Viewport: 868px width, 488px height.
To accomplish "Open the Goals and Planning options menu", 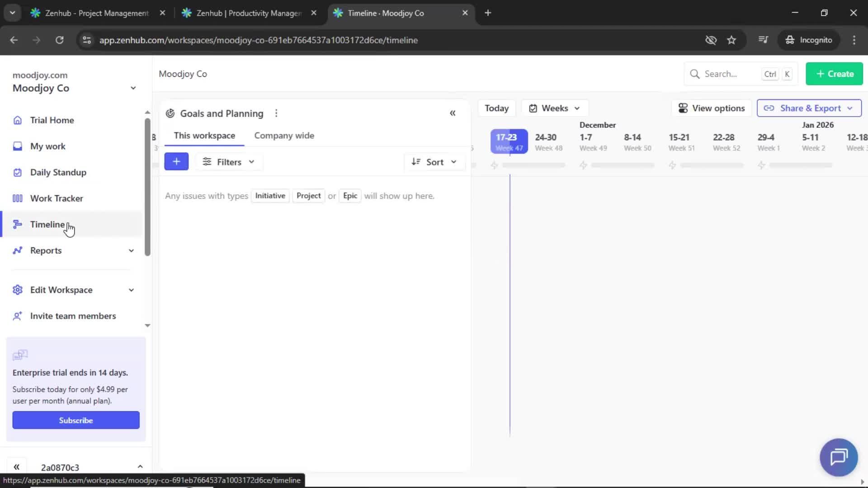I will [276, 113].
